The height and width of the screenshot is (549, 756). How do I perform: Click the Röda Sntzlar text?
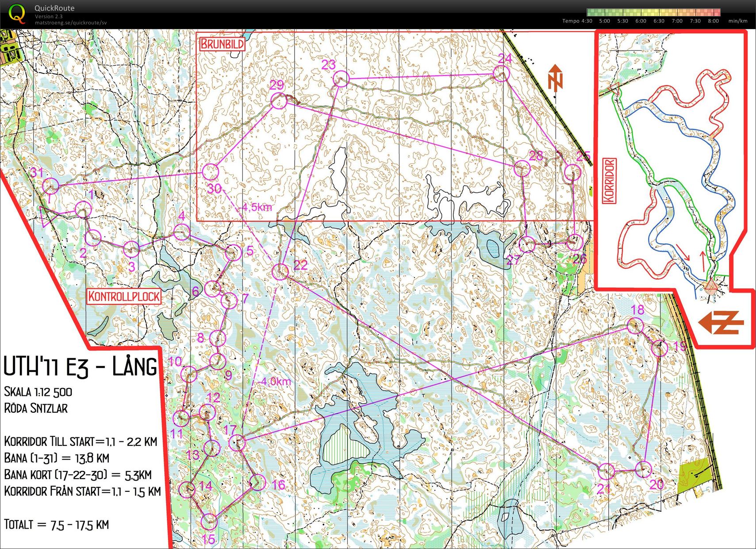point(36,408)
